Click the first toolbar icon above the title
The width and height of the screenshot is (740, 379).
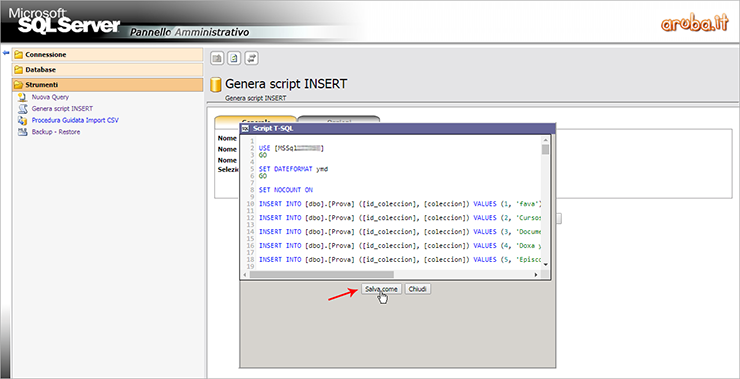[217, 58]
